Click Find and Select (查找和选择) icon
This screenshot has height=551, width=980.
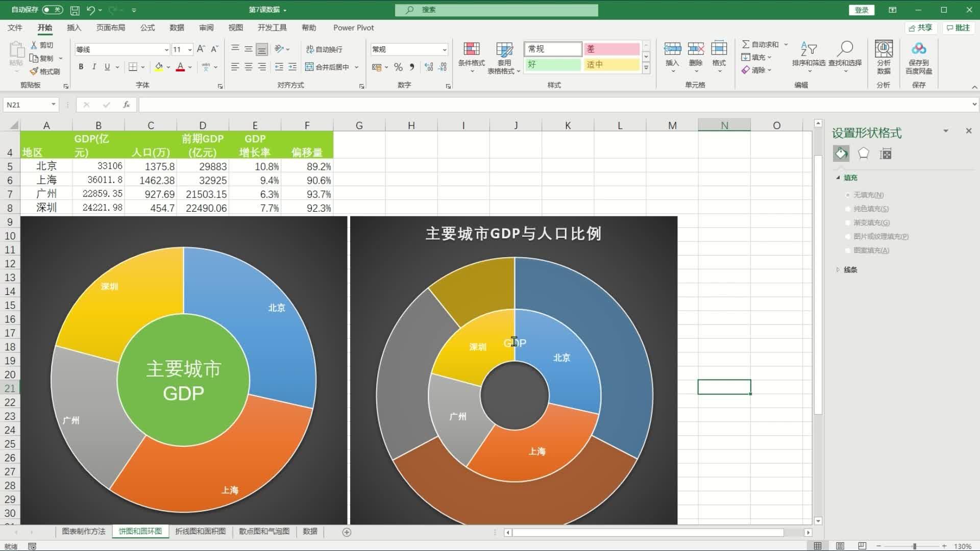(x=845, y=49)
